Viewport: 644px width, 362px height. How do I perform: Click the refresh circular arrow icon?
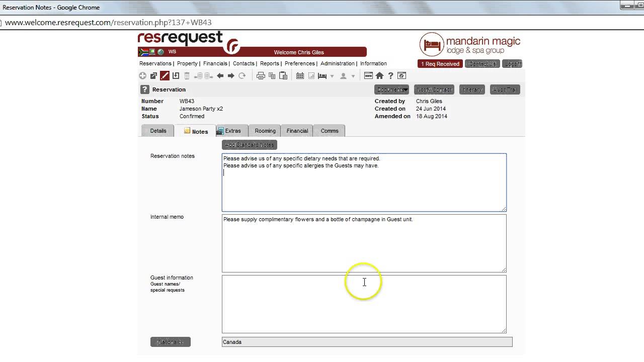click(242, 76)
